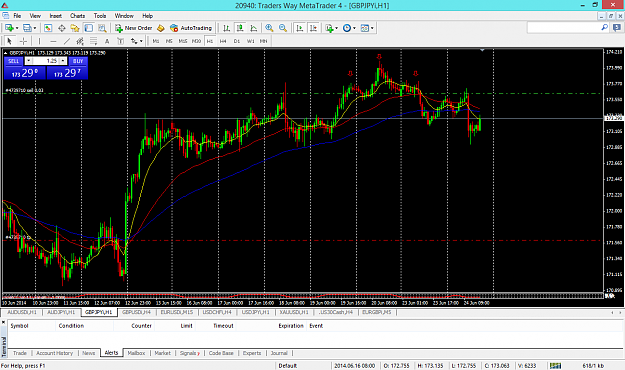Open the Profiles toolbar icon
The height and width of the screenshot is (370, 625).
[27, 28]
